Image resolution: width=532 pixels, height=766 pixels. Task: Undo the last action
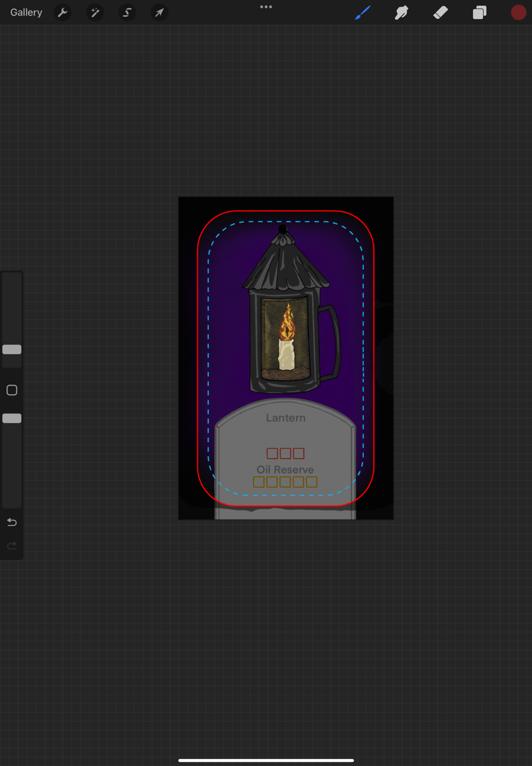click(x=12, y=522)
